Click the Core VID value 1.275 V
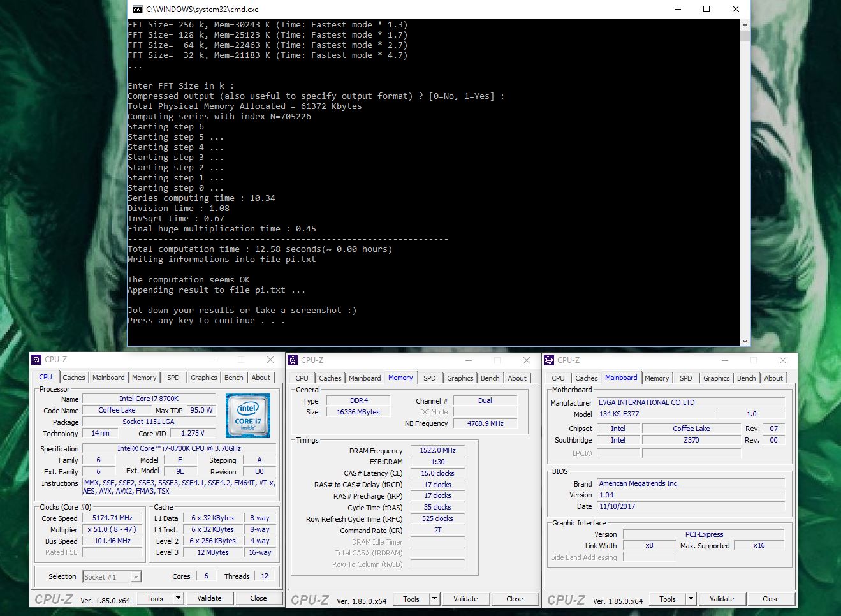Screen dimensions: 841x616 pyautogui.click(x=193, y=433)
